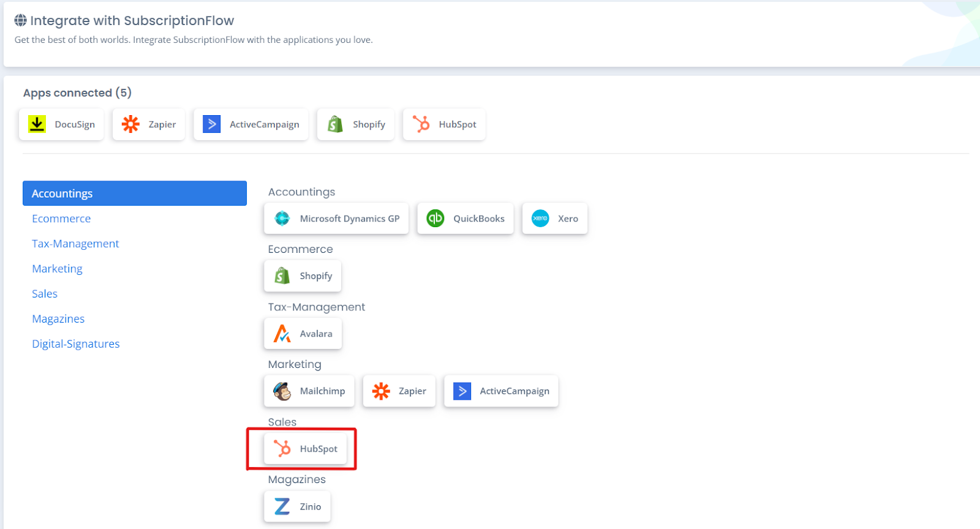Open the DocuSign label in connected apps

tap(75, 124)
